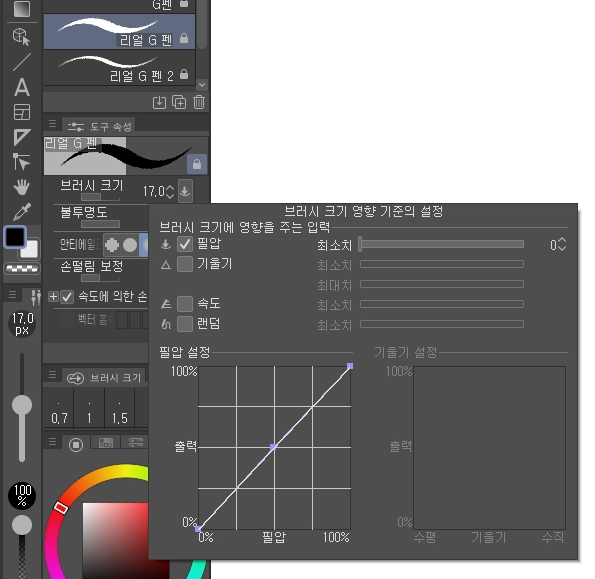Adjust 브러시 크기 value stepper
This screenshot has height=579, width=595.
170,191
